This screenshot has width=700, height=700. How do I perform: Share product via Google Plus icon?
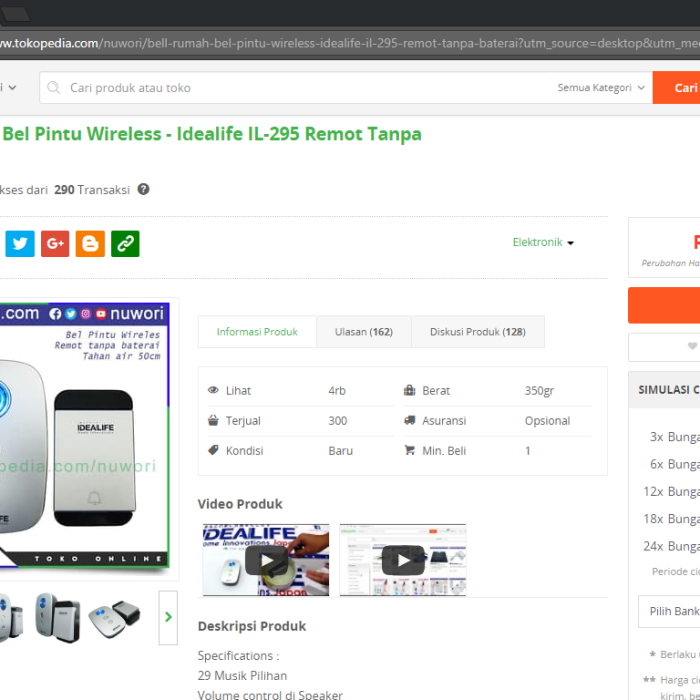click(55, 244)
